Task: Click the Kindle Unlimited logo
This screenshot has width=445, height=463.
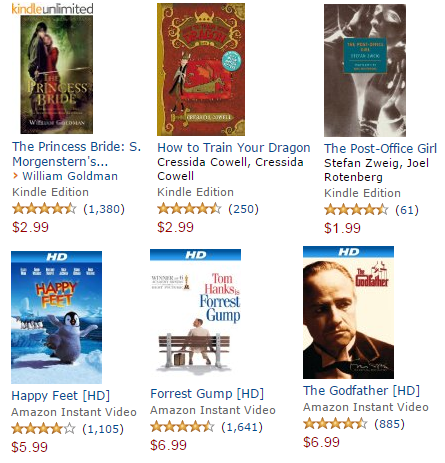Action: coord(52,9)
